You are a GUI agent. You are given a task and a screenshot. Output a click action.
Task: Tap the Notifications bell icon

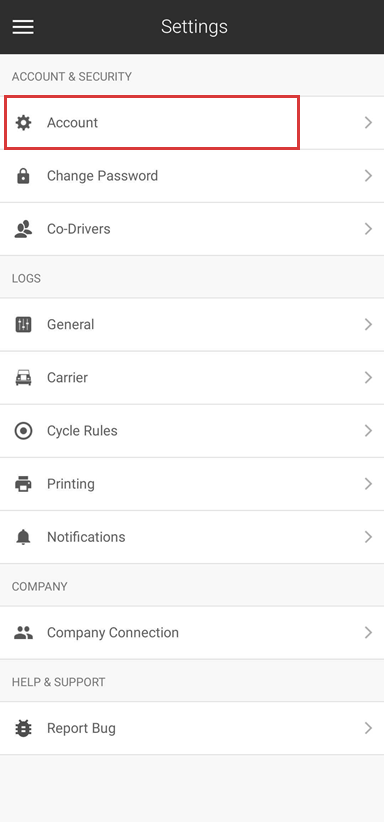23,537
